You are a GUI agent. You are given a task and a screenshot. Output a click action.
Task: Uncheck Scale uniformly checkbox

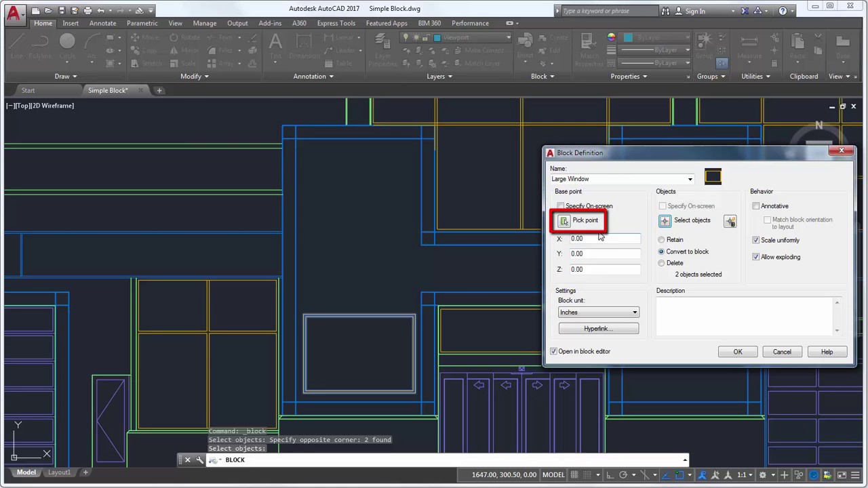(756, 240)
